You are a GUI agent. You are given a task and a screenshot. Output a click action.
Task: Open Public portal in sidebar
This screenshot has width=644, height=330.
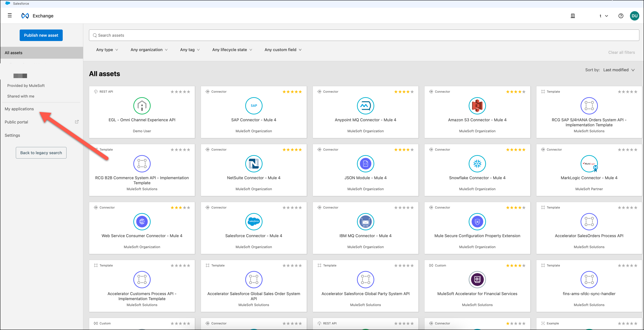[x=16, y=122]
